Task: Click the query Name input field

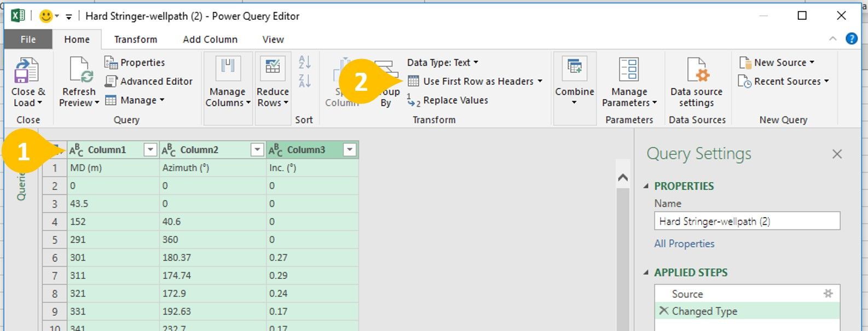Action: (x=747, y=222)
